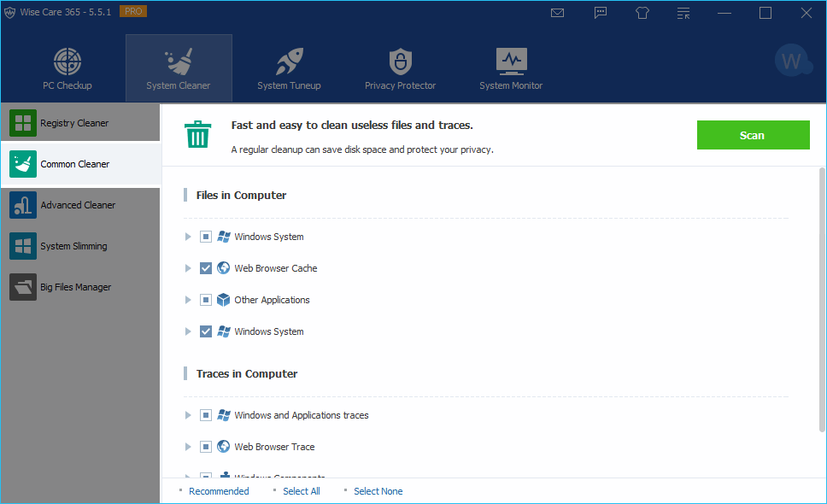Viewport: 827px width, 504px height.
Task: Click the Select All link
Action: pyautogui.click(x=302, y=491)
